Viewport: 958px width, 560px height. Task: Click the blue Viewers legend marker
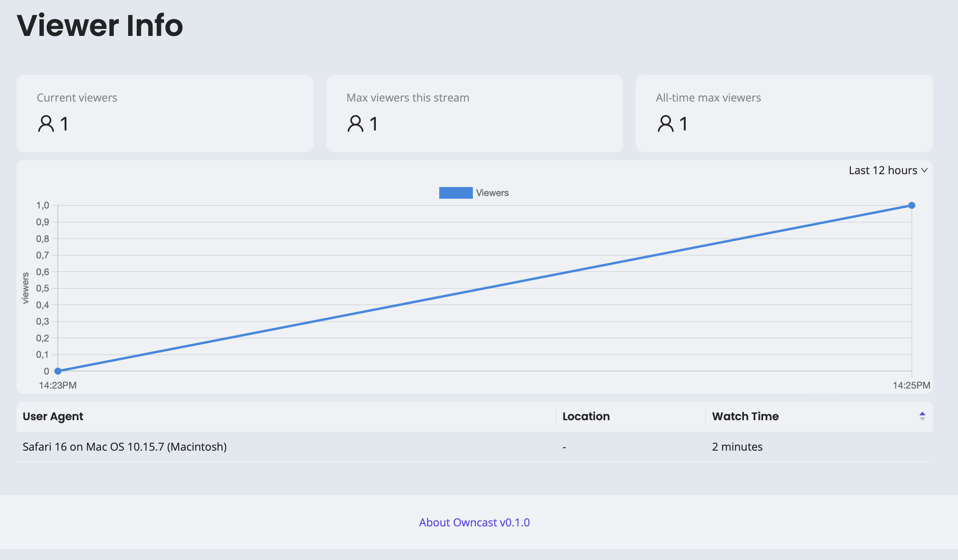(455, 193)
